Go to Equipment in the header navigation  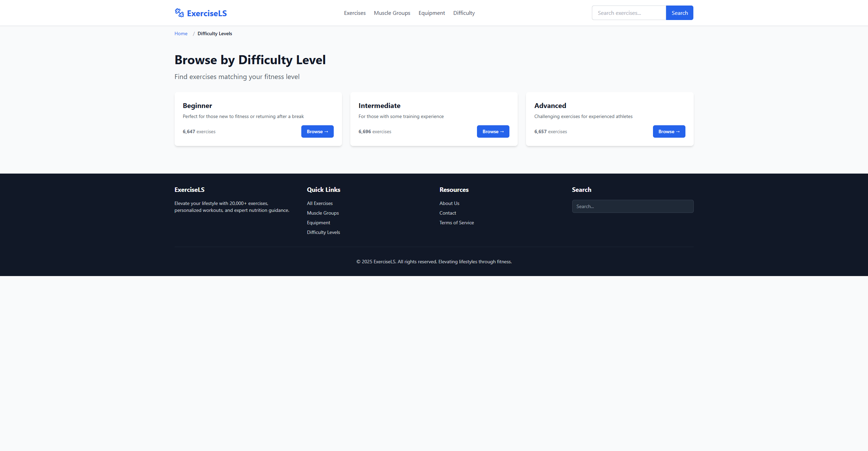[431, 13]
